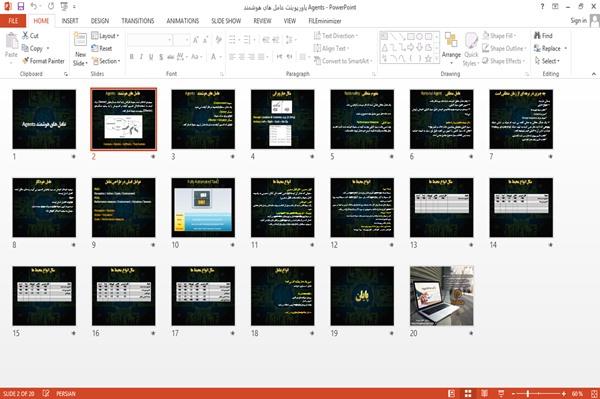
Task: Toggle Bold formatting
Action: click(132, 57)
